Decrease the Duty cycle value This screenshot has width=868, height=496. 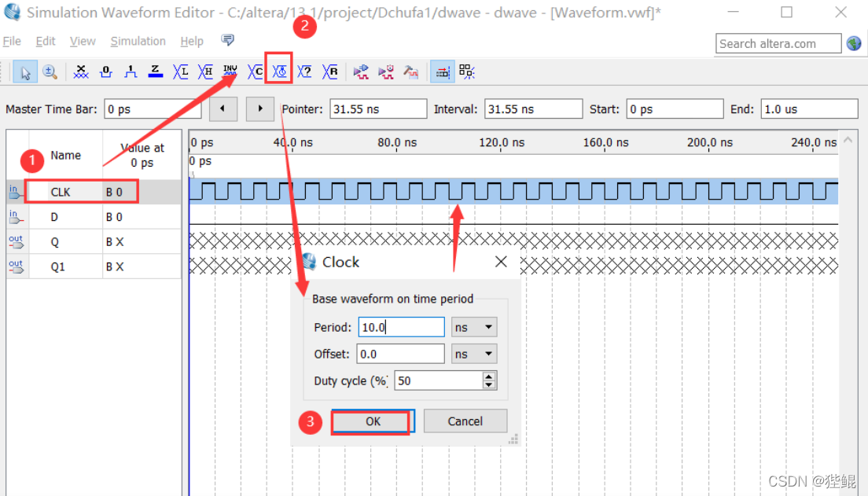489,385
